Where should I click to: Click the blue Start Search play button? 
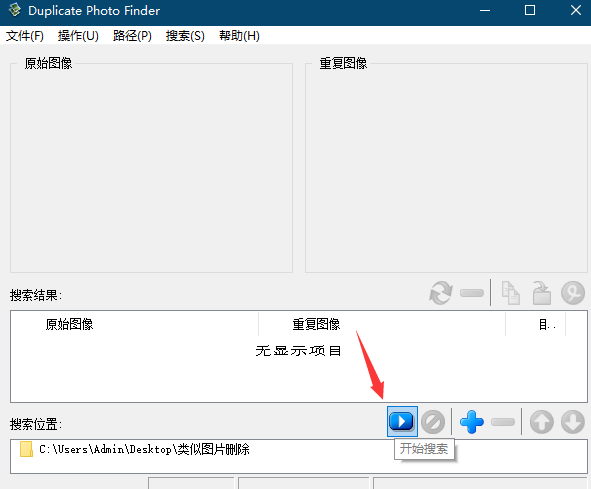pos(402,421)
